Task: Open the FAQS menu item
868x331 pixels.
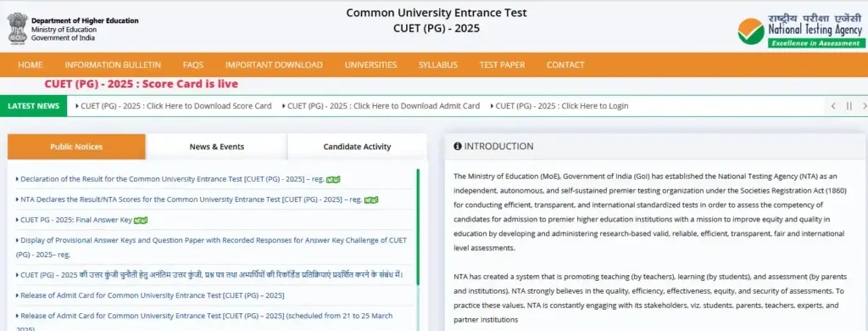Action: coord(193,65)
